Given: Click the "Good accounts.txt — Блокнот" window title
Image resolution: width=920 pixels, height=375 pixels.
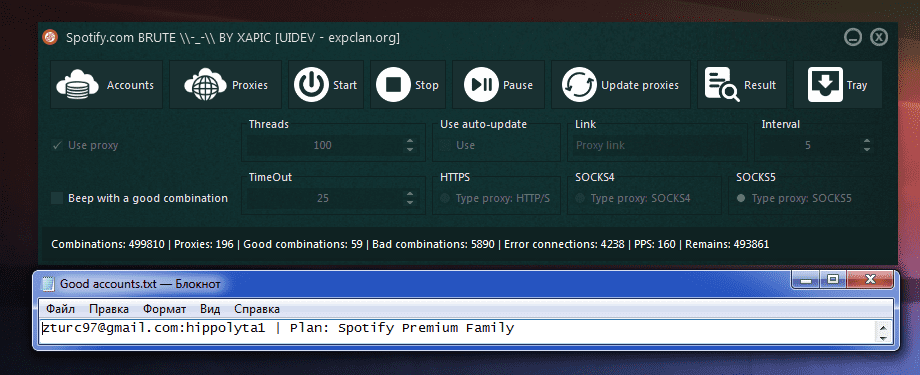Looking at the screenshot, I should point(140,284).
